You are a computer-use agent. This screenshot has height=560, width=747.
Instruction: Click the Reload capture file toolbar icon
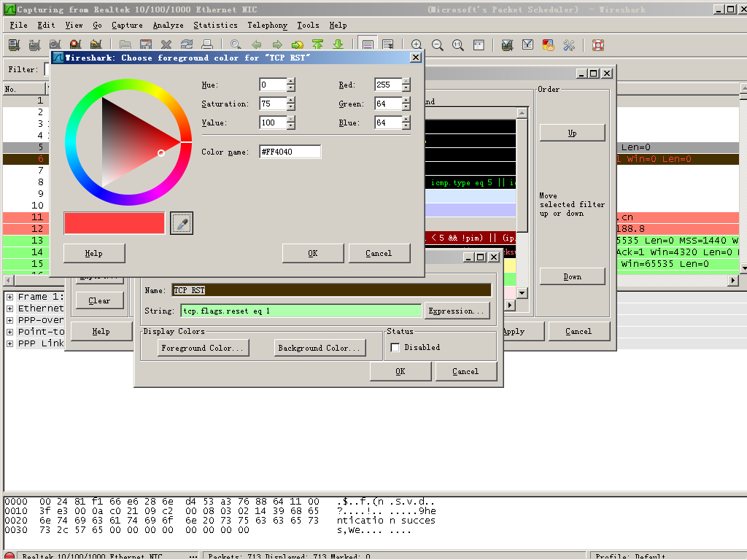[x=187, y=44]
